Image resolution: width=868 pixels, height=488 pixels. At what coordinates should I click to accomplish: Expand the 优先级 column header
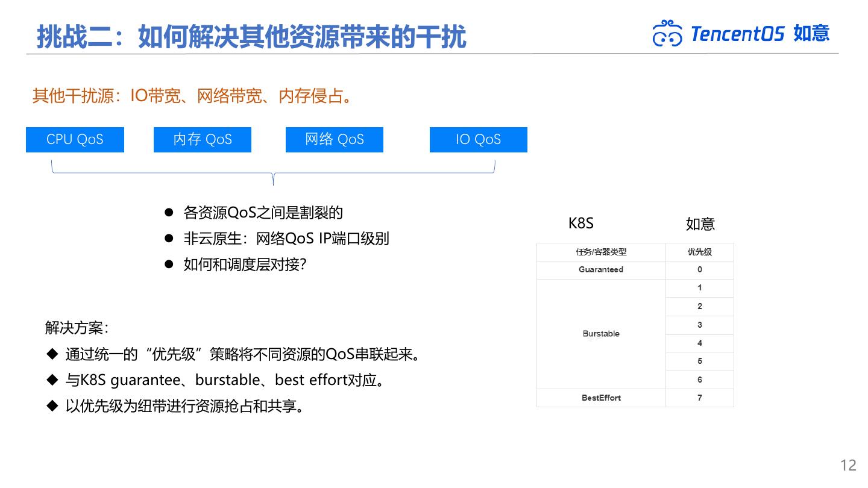[699, 252]
